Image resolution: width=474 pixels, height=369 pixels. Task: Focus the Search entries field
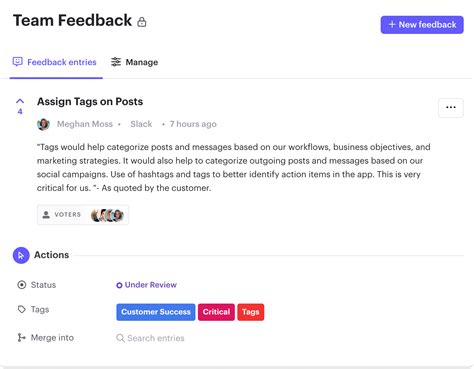coord(156,338)
